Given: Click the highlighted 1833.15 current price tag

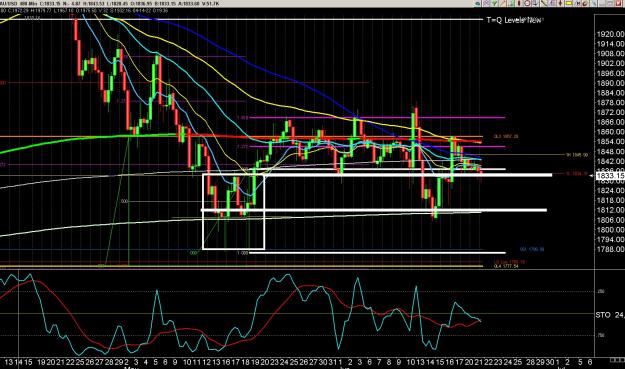Looking at the screenshot, I should tap(610, 176).
